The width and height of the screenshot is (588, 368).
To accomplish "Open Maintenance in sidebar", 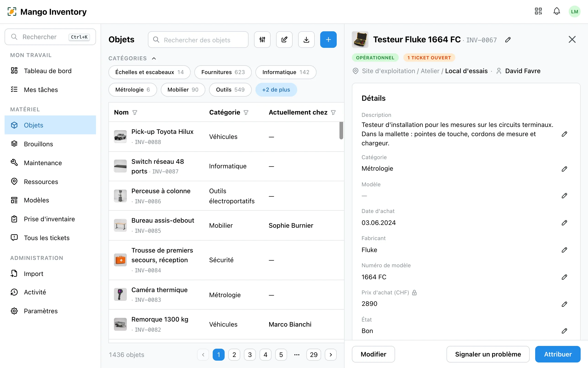I will pyautogui.click(x=50, y=163).
